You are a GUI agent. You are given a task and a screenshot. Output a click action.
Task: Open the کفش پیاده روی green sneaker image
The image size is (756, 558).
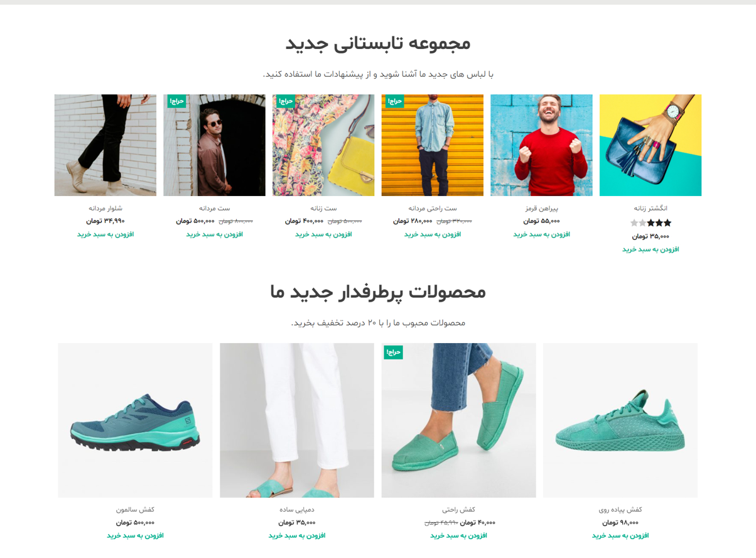(x=620, y=420)
